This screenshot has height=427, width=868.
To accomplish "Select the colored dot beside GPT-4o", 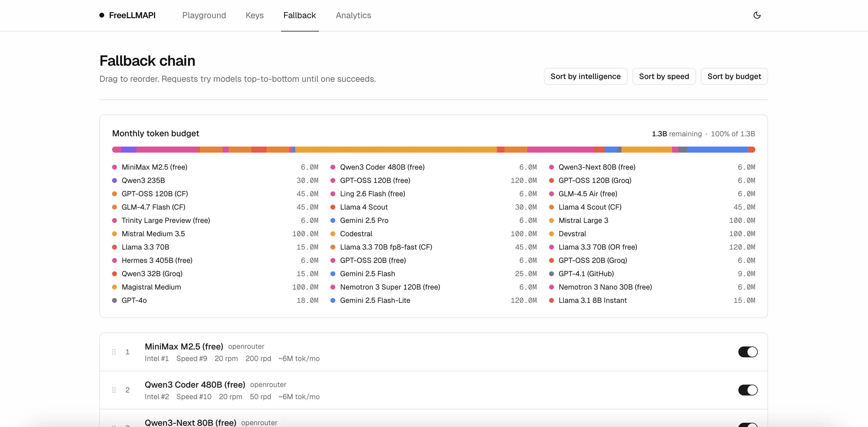I will pyautogui.click(x=115, y=300).
